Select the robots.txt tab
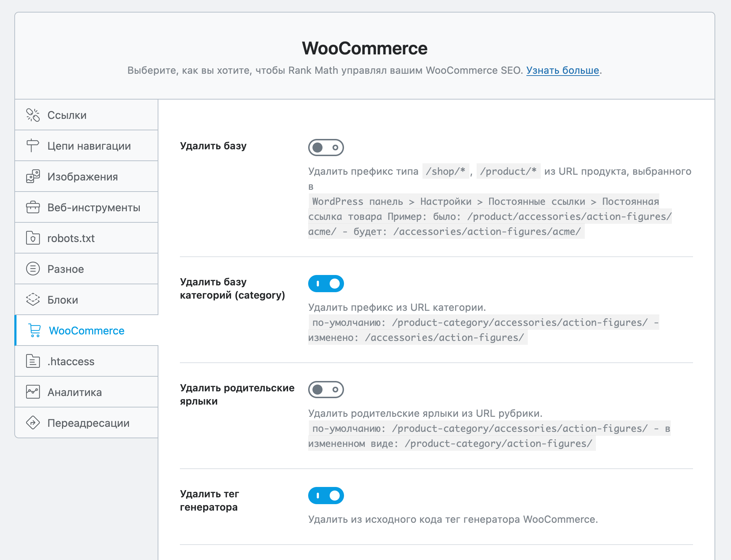This screenshot has width=731, height=560. [x=86, y=238]
